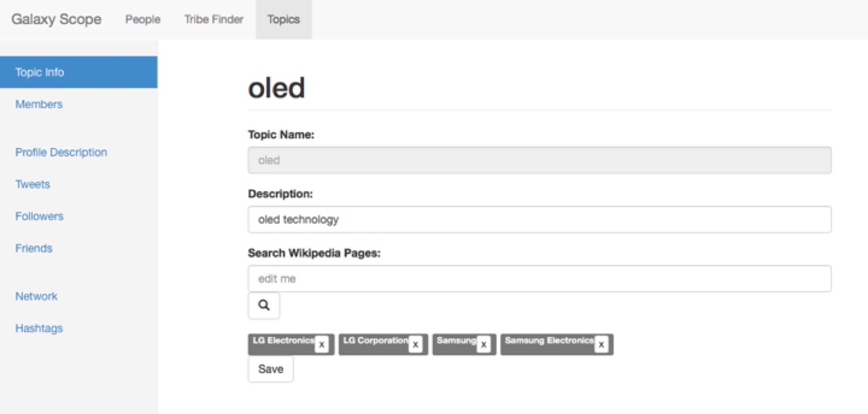Click the magnifier search icon button
The image size is (868, 414).
[264, 306]
